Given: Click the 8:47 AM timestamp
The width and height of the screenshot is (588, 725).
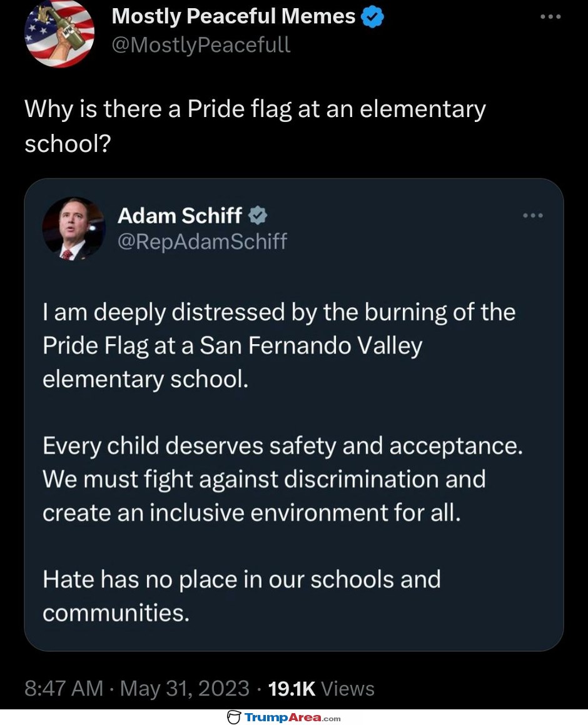Looking at the screenshot, I should (64, 689).
